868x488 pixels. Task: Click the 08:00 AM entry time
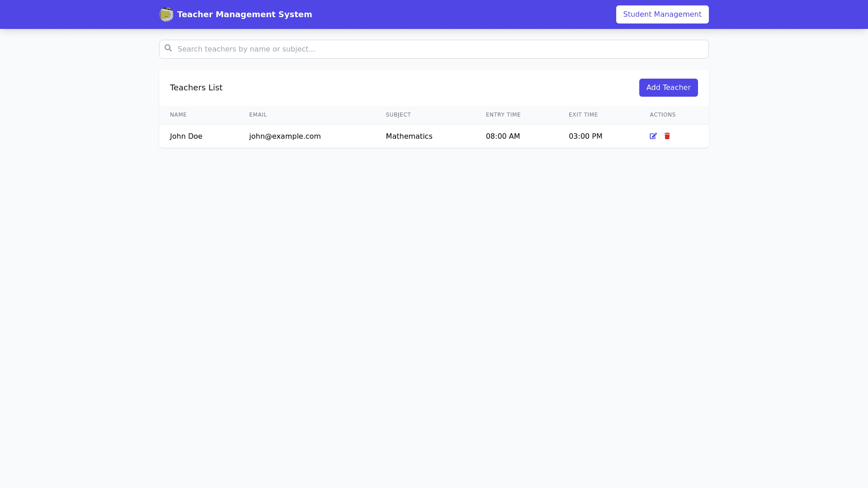pyautogui.click(x=503, y=136)
